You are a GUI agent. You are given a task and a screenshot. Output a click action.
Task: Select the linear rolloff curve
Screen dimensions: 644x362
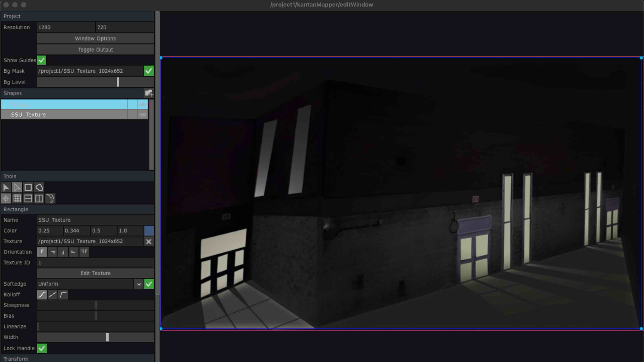point(52,295)
